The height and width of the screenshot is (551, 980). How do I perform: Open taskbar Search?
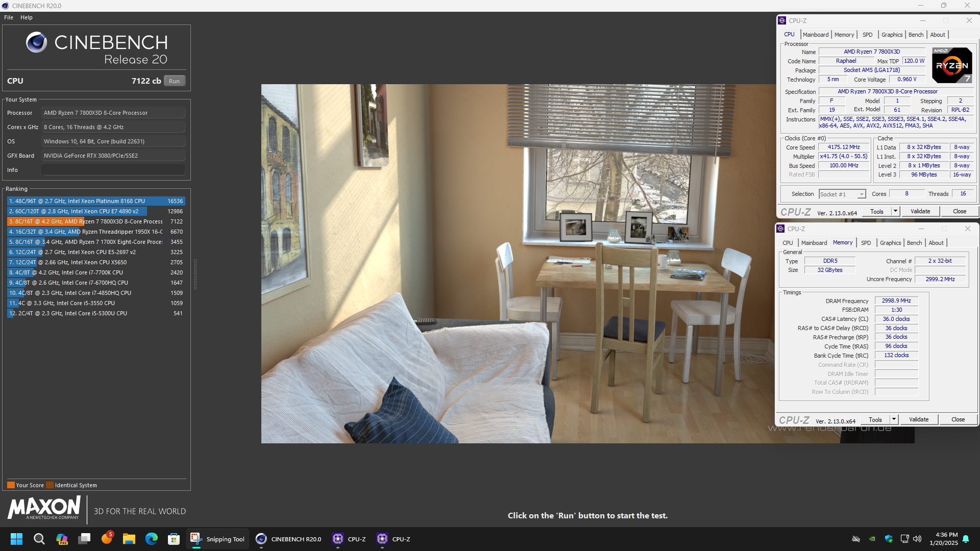pos(39,539)
